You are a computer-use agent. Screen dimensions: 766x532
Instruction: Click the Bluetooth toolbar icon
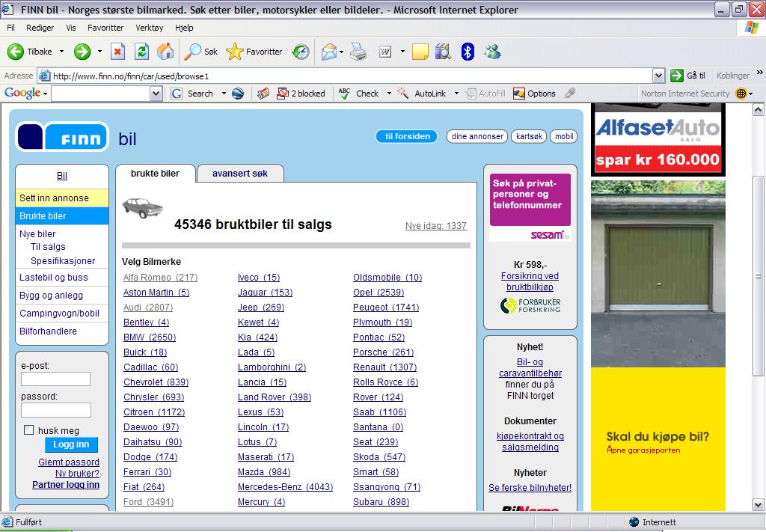468,52
